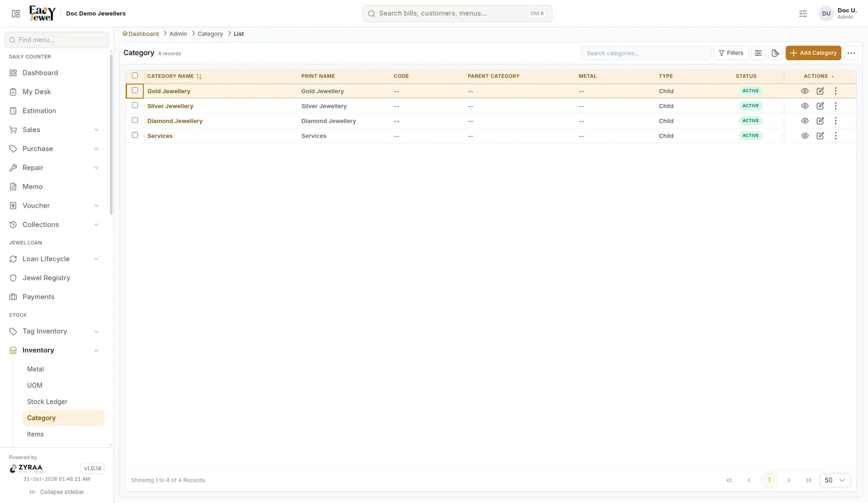
Task: Edit the Services row
Action: click(820, 136)
